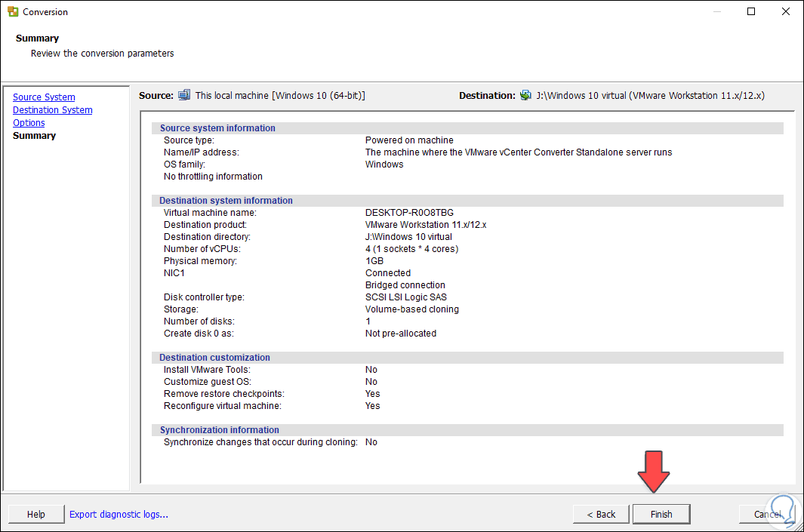The height and width of the screenshot is (532, 804).
Task: Click the 'Install VMware Tools:' label
Action: tap(207, 370)
